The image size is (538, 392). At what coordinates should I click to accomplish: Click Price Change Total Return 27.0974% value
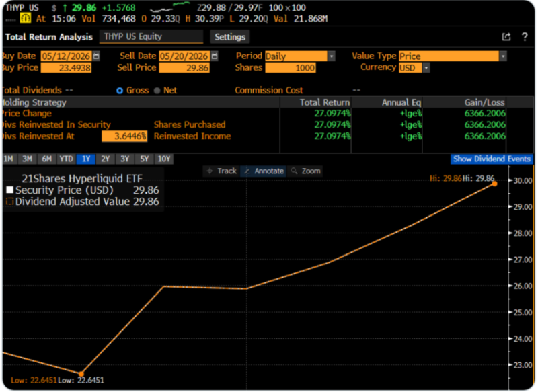pyautogui.click(x=332, y=113)
